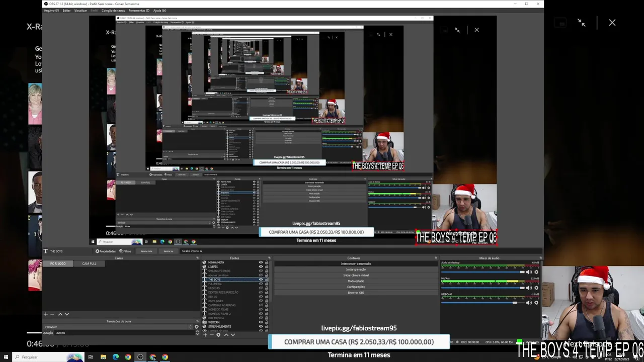Open the Editar menu
This screenshot has width=644, height=362.
pyautogui.click(x=66, y=11)
